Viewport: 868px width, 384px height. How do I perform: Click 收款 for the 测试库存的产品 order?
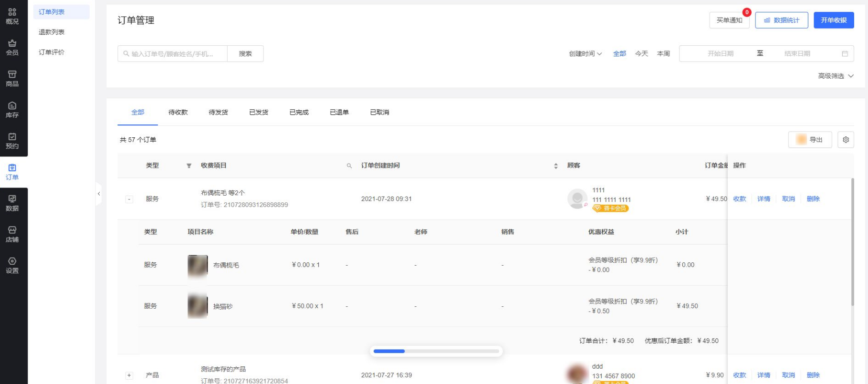[739, 375]
